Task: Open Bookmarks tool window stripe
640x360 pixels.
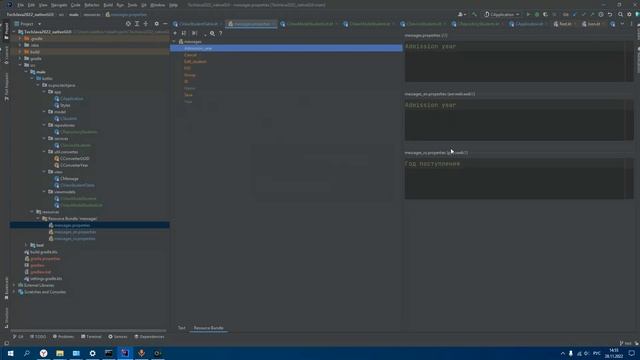Action: tap(6, 288)
